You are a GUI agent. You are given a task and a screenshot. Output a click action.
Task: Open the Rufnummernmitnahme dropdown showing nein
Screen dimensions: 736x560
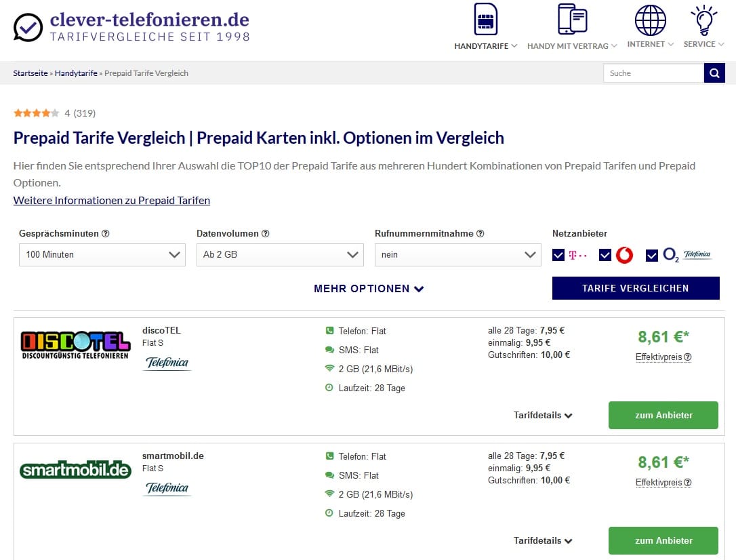(457, 255)
